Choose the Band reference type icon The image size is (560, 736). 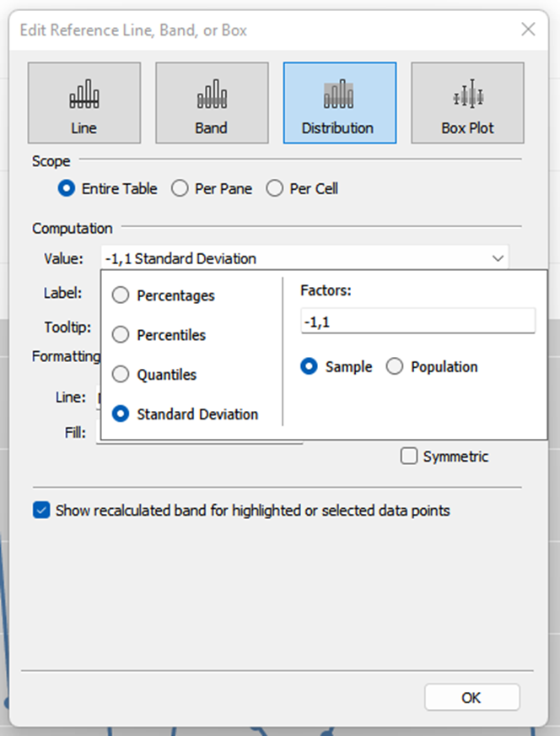211,102
